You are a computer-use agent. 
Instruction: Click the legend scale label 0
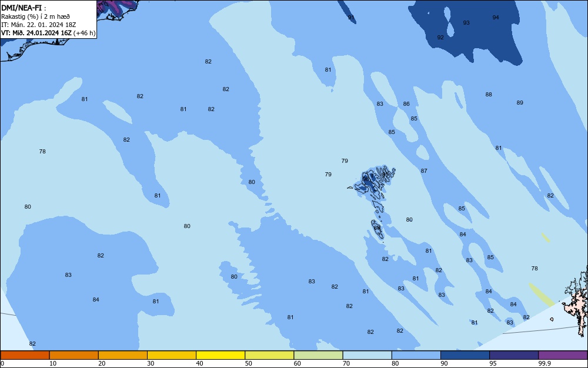[x=2, y=363]
